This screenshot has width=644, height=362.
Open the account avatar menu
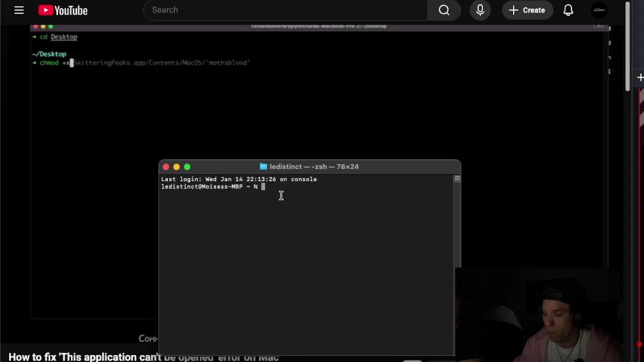[599, 10]
